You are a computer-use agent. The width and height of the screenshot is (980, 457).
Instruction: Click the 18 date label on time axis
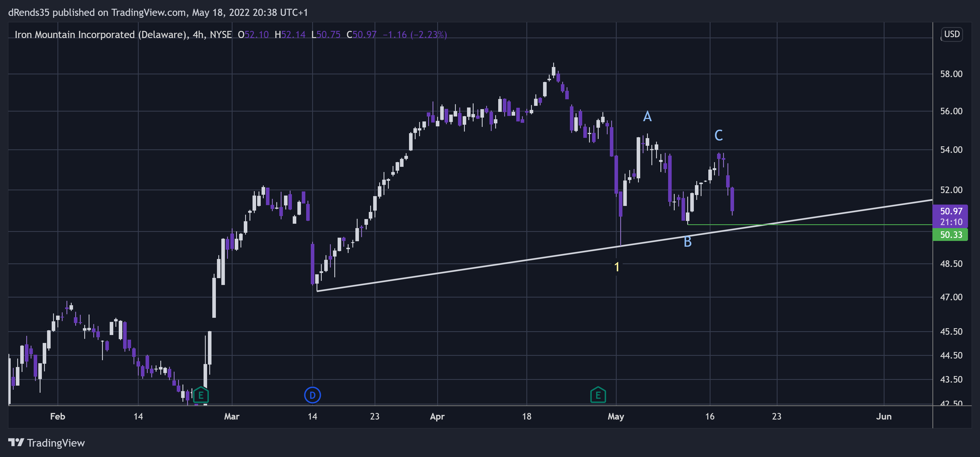(526, 416)
